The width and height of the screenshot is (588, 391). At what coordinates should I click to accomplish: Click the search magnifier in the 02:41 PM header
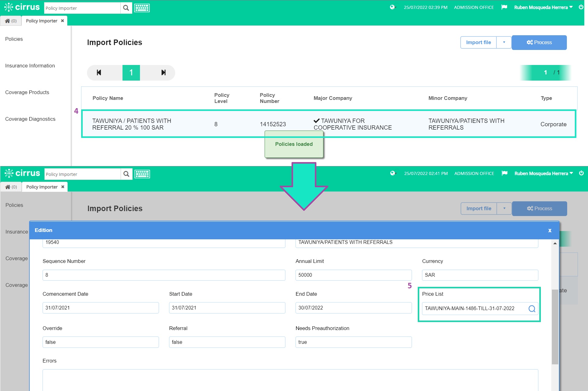click(x=126, y=174)
